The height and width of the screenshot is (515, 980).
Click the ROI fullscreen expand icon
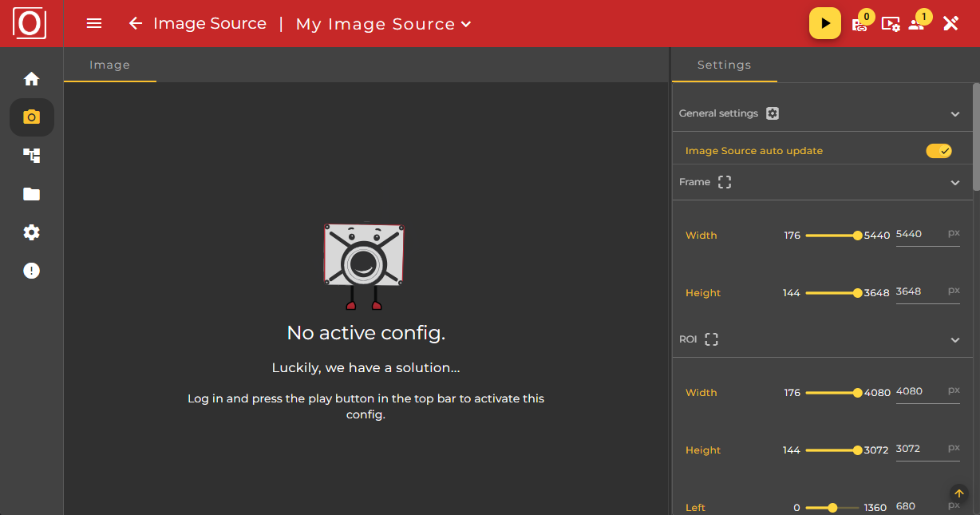click(x=711, y=339)
